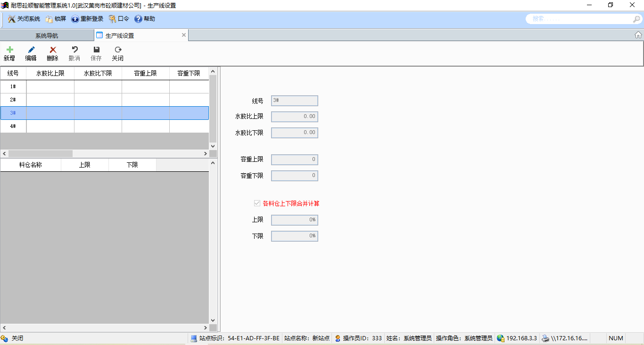Click the 关闭 (close) toolbar icon
644x345 pixels.
[x=118, y=50]
